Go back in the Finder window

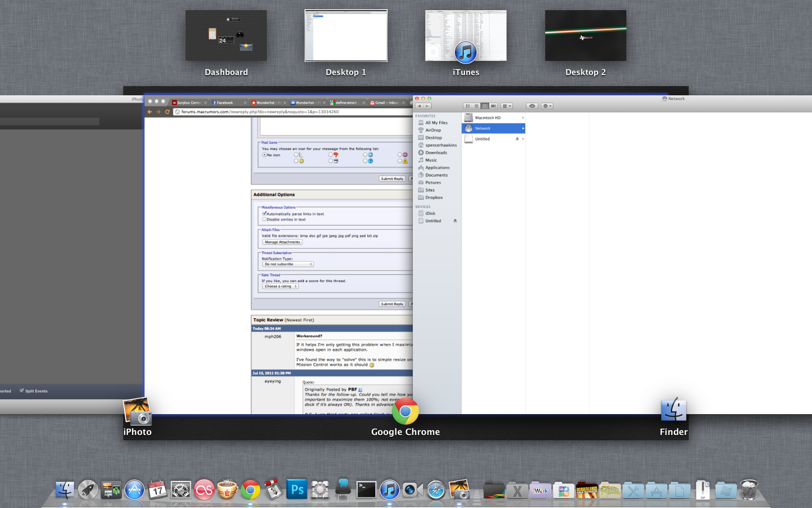click(x=419, y=106)
